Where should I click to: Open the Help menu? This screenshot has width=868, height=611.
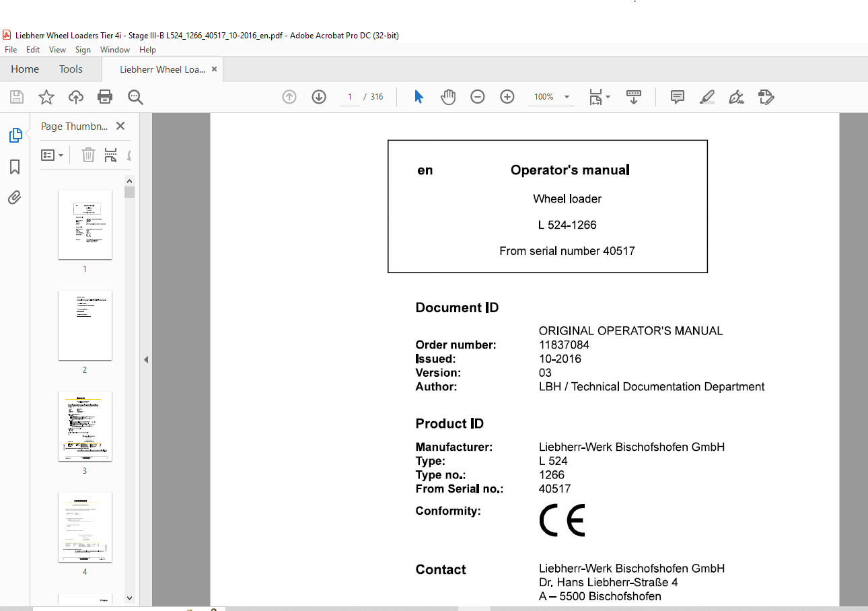(x=147, y=50)
